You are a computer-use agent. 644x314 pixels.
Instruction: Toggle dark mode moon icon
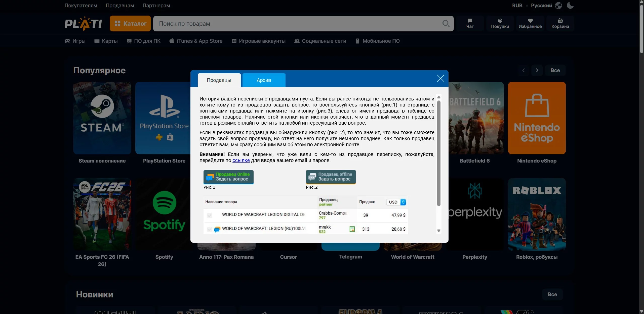click(x=570, y=6)
